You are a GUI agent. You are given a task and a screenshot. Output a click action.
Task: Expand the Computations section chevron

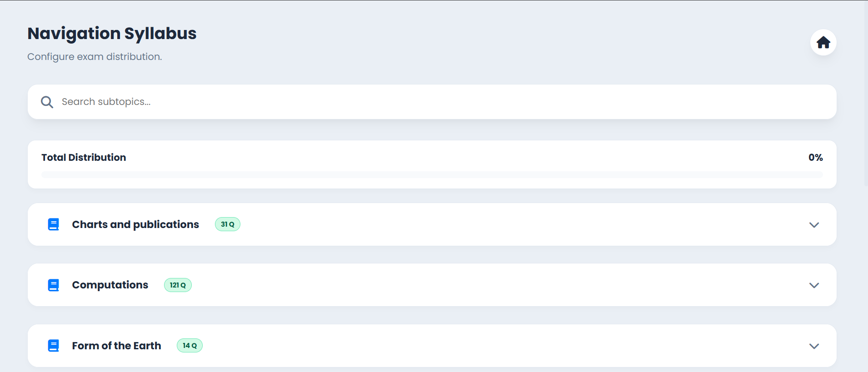point(814,285)
